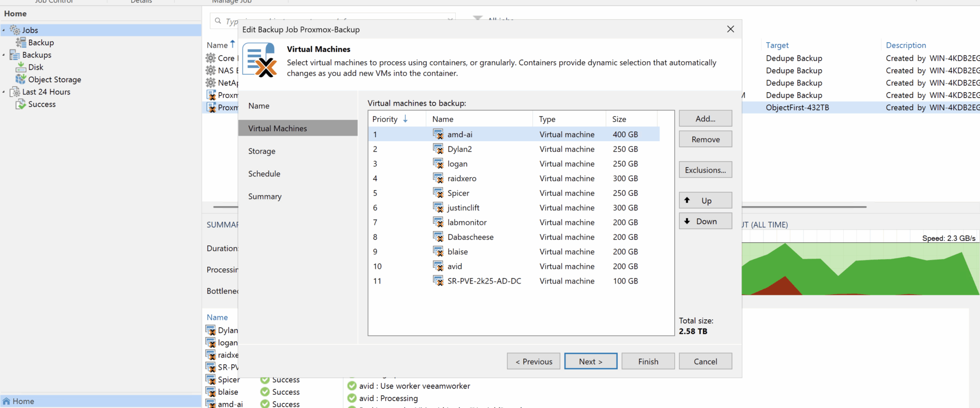This screenshot has height=408, width=980.
Task: Click justinclift VM icon in backup list
Action: 438,208
